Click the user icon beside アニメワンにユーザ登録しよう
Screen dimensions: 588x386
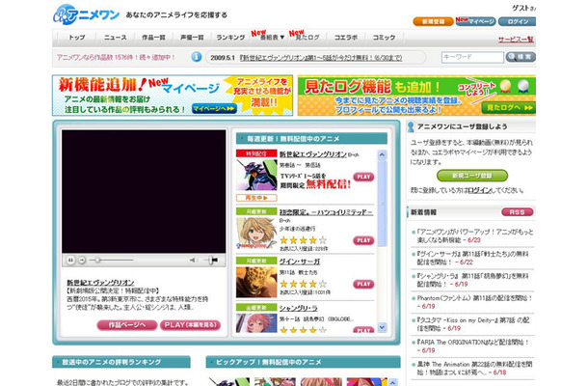click(x=411, y=127)
